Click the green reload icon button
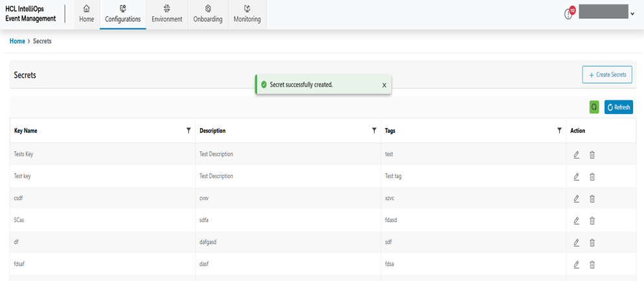The width and height of the screenshot is (644, 281). (594, 107)
